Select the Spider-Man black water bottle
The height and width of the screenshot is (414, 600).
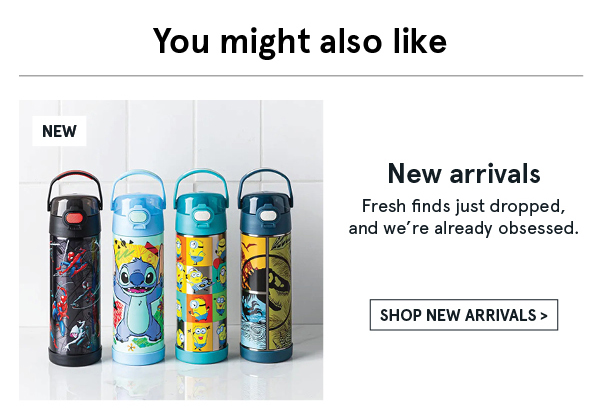click(75, 268)
